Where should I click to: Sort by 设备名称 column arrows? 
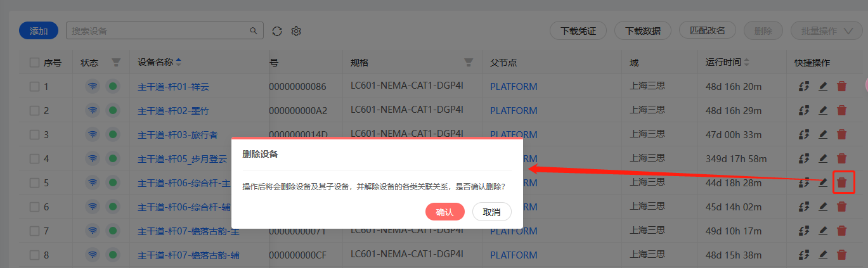tap(178, 62)
